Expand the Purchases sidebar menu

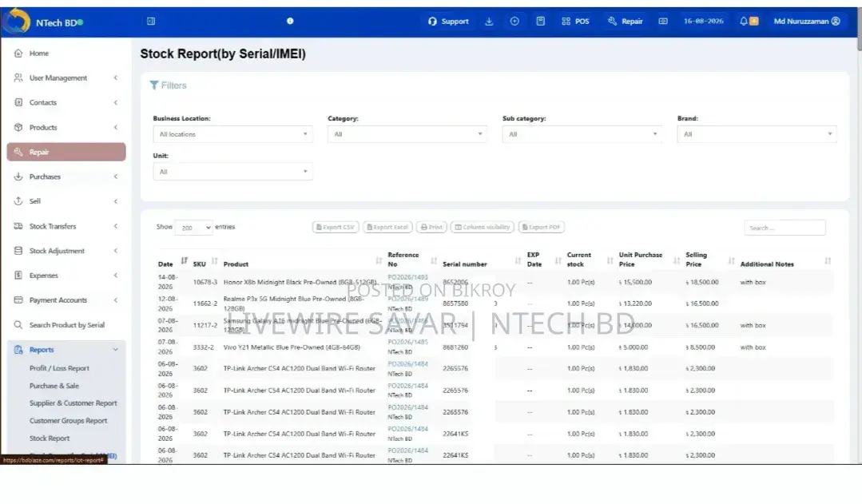tap(66, 177)
